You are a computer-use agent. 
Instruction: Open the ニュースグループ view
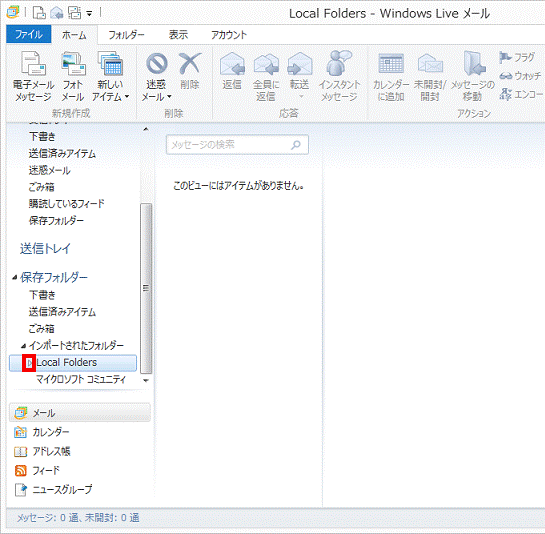tap(62, 490)
